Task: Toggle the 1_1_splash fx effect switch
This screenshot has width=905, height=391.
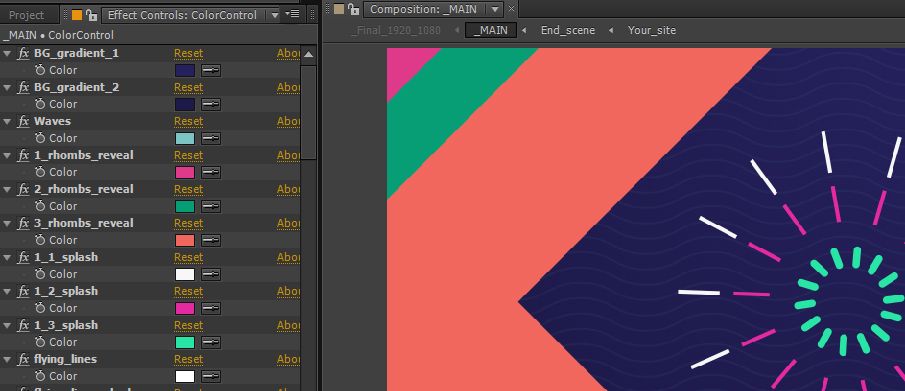Action: [x=24, y=257]
